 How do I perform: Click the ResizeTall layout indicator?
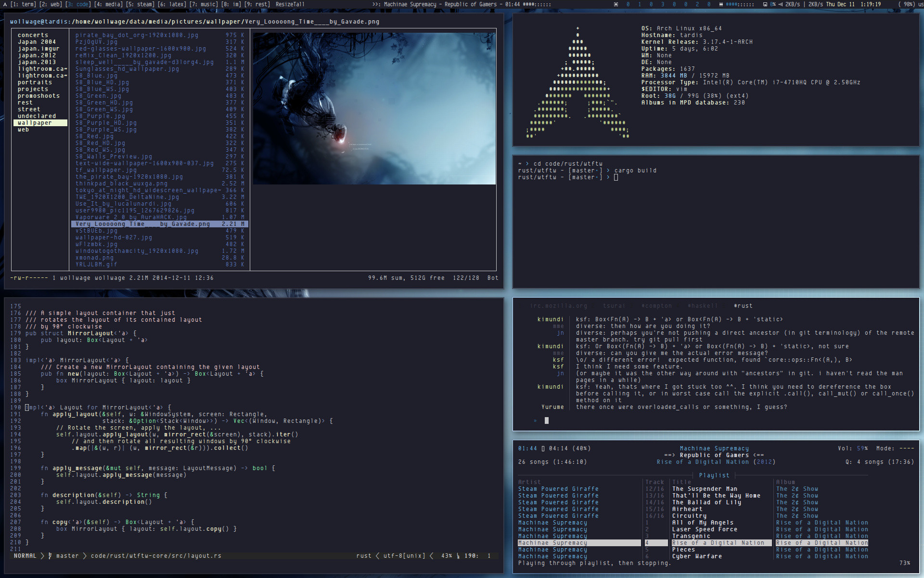pos(290,4)
